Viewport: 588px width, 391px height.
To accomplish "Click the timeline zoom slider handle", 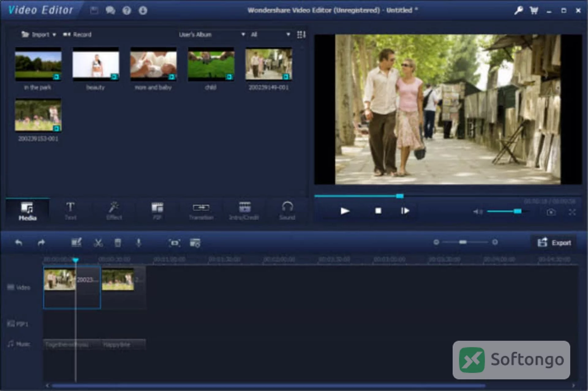I will [x=463, y=242].
